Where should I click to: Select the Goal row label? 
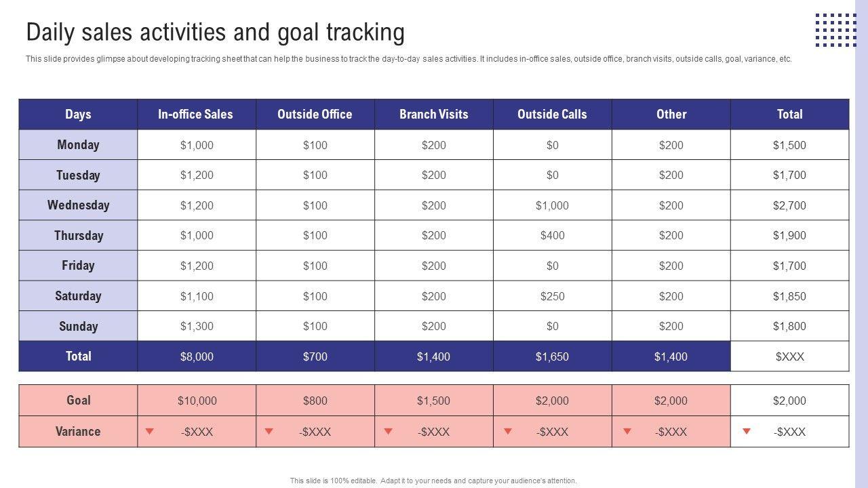[78, 400]
